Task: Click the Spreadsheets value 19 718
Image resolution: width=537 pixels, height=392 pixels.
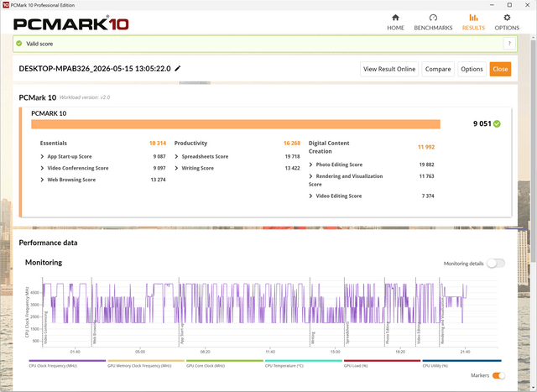Action: (x=292, y=157)
